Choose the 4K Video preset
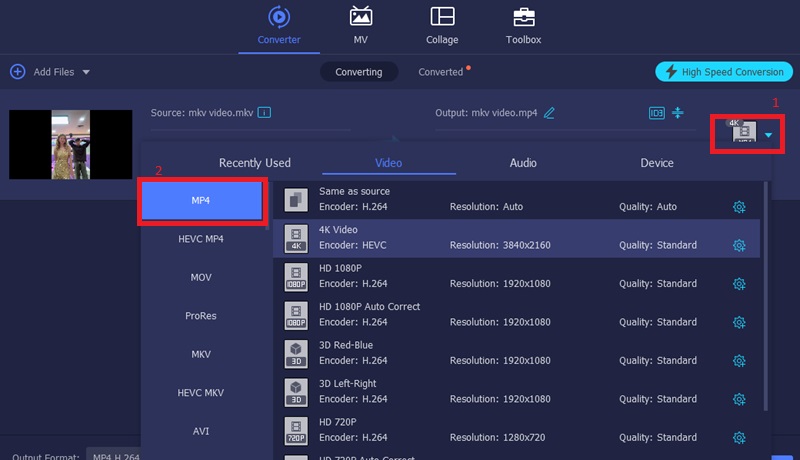Screen dimensions: 800x460 coord(516,238)
